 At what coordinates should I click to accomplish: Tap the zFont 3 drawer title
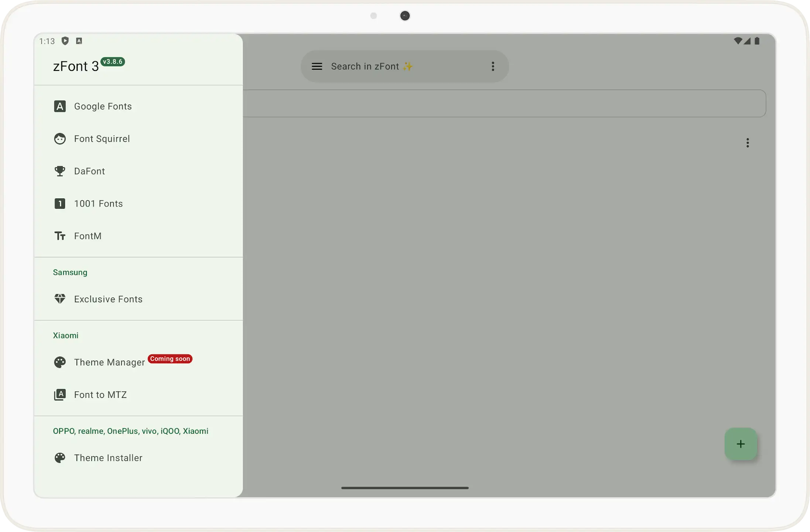point(76,66)
